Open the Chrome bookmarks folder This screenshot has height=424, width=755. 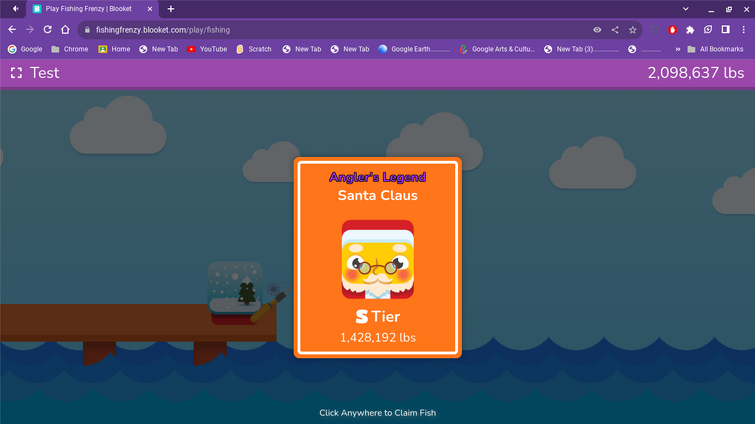(x=70, y=49)
